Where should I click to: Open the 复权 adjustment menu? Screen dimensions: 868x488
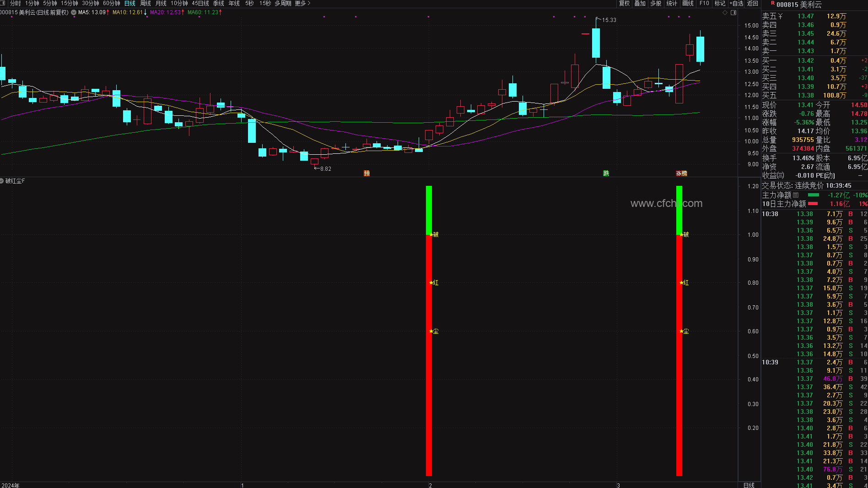[x=625, y=3]
